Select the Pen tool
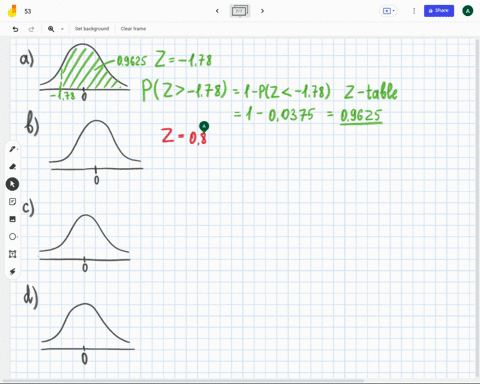The image size is (480, 384). point(13,149)
